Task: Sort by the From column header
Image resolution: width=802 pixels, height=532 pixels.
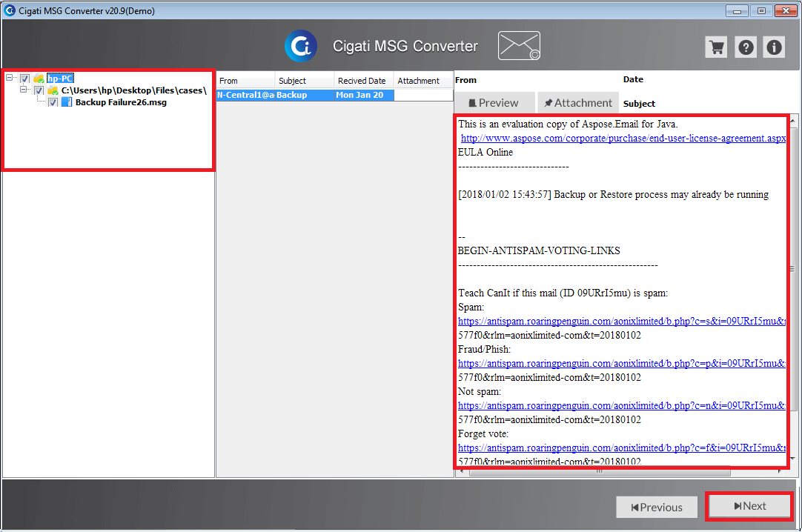Action: click(x=245, y=81)
